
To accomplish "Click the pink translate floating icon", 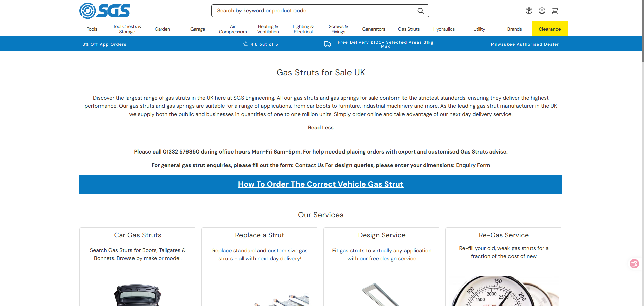I will 634,264.
